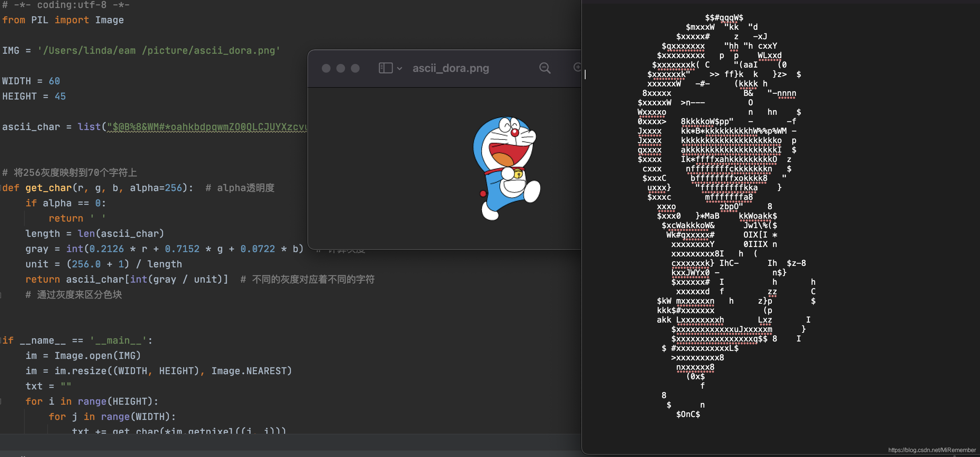This screenshot has width=980, height=457.
Task: Open the blog.csdn.net/MiRemember link
Action: click(932, 450)
